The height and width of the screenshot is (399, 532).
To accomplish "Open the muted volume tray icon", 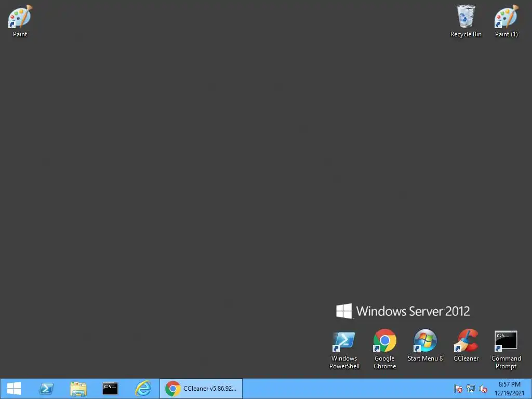I will (x=483, y=389).
